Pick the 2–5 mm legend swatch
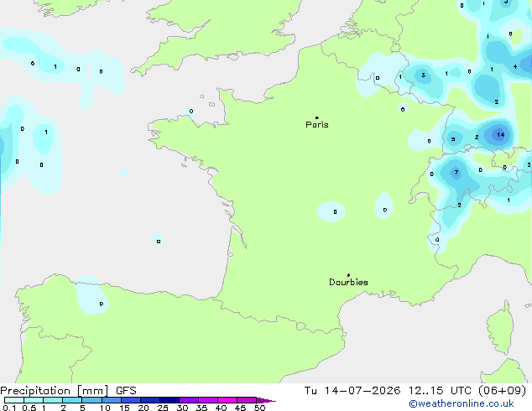The image size is (532, 411). pos(72,400)
